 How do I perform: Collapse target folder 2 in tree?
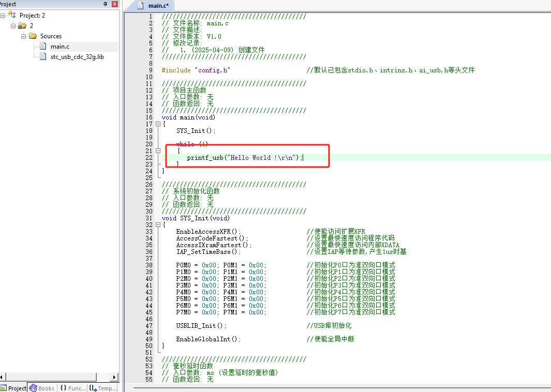(13, 26)
